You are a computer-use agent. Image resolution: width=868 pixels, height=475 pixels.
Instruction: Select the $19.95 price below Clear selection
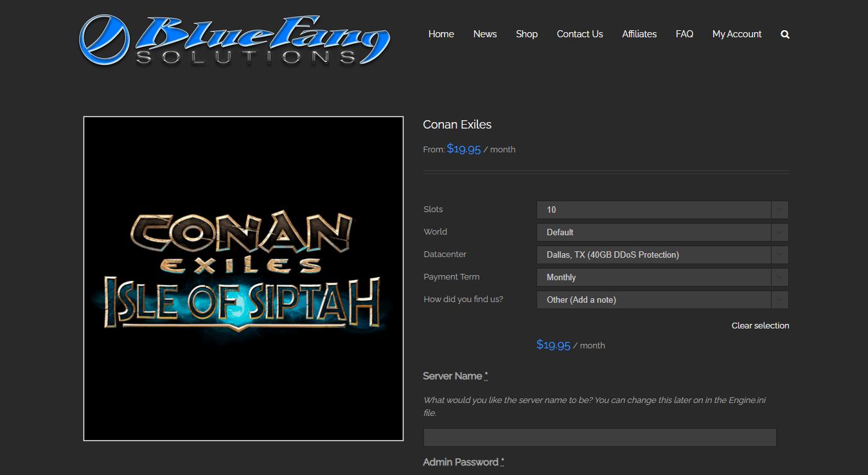pos(553,345)
